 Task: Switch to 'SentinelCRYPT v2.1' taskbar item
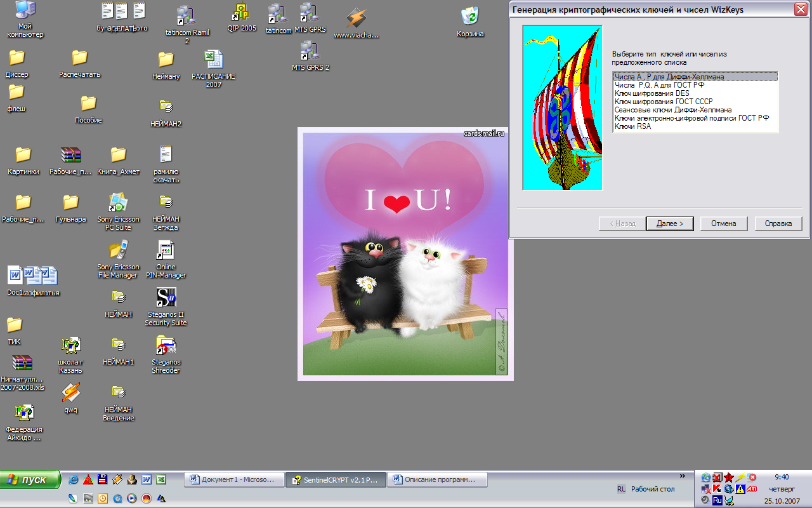coord(335,480)
